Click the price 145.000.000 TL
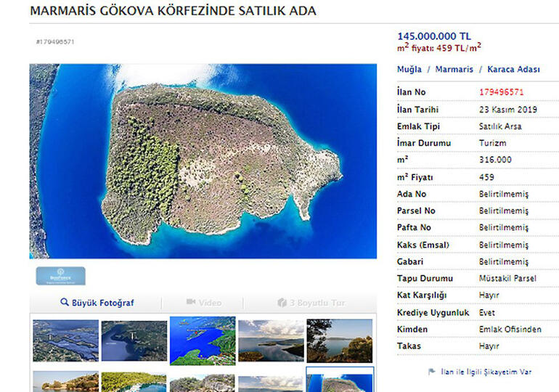 tap(434, 36)
